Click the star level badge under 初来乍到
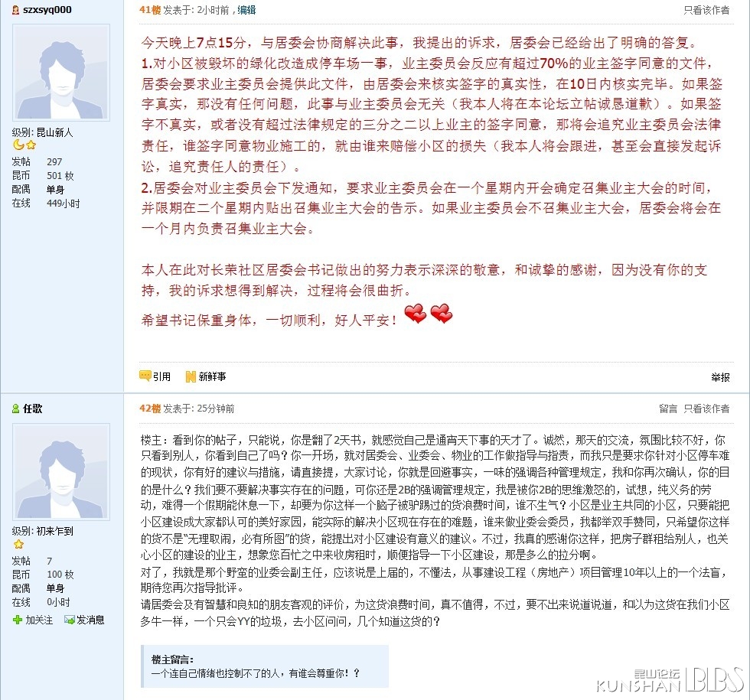This screenshot has height=700, width=750. [18, 544]
